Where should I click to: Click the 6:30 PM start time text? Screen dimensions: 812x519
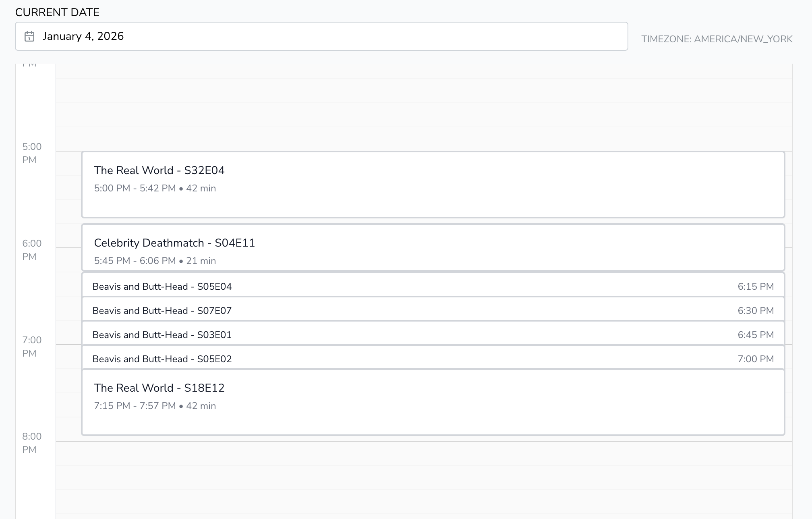[x=755, y=311]
